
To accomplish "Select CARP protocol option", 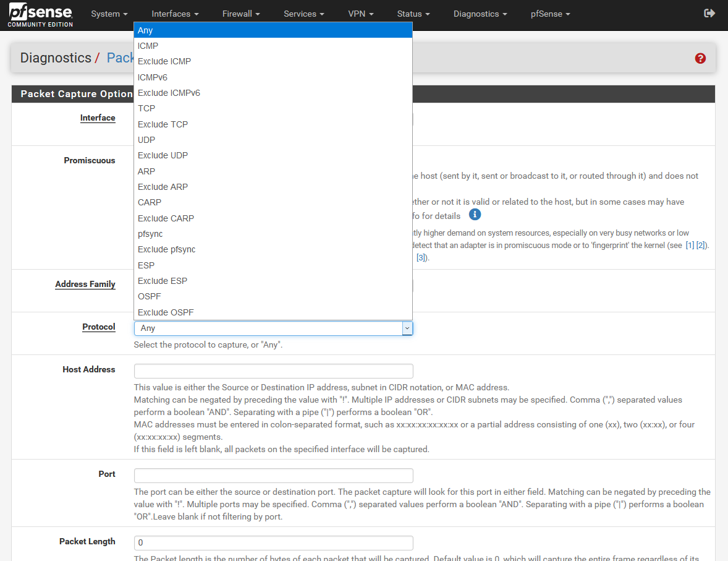I will tap(273, 202).
